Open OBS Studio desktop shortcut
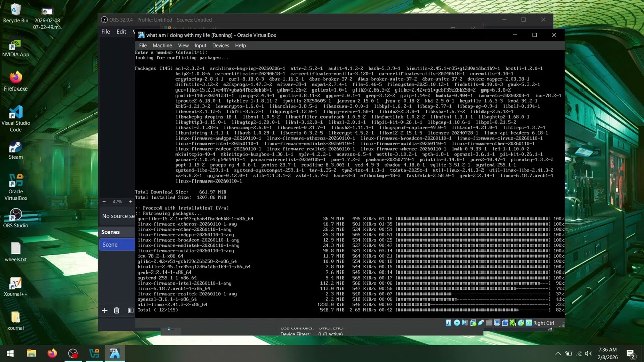 click(x=16, y=219)
